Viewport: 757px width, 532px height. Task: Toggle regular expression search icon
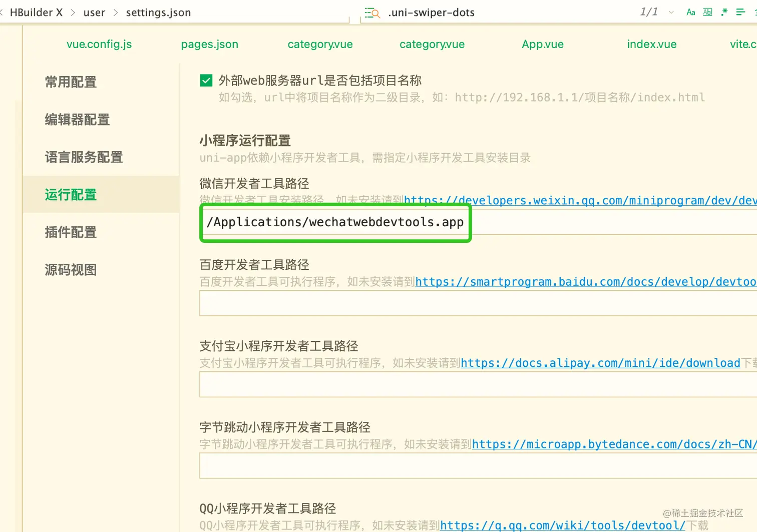click(x=724, y=12)
